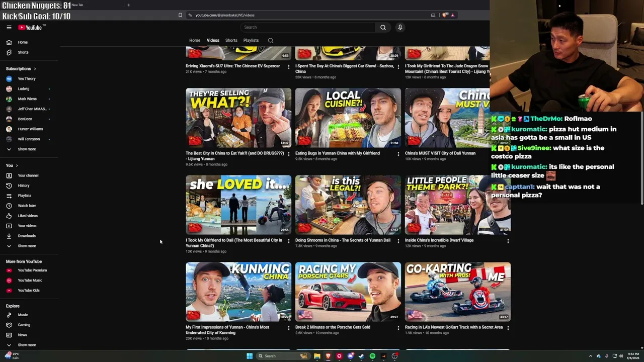644x362 pixels.
Task: Open YouTube Music link
Action: click(30, 281)
